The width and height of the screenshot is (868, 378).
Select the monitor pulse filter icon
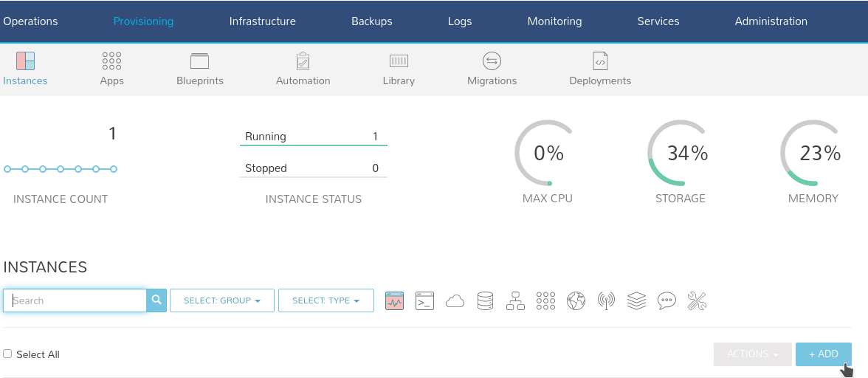(x=395, y=300)
